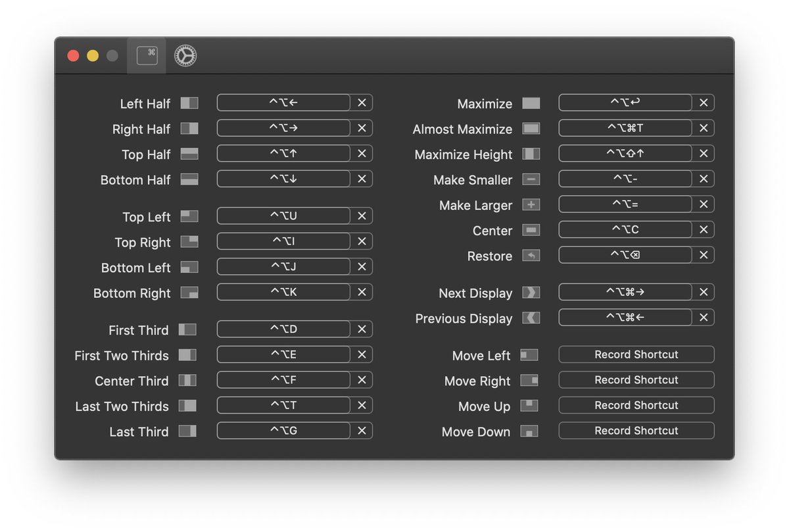Click the Next Display chevron icon
Screen dimensions: 789x532
pyautogui.click(x=531, y=292)
